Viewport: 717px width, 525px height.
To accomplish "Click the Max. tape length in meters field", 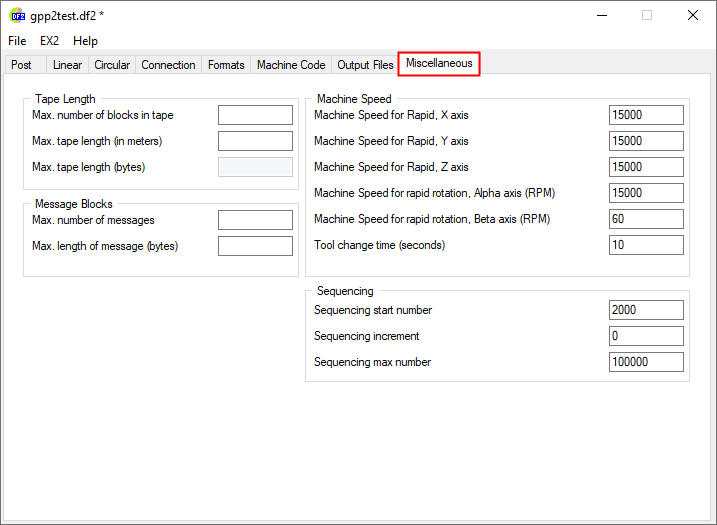I will (x=255, y=141).
